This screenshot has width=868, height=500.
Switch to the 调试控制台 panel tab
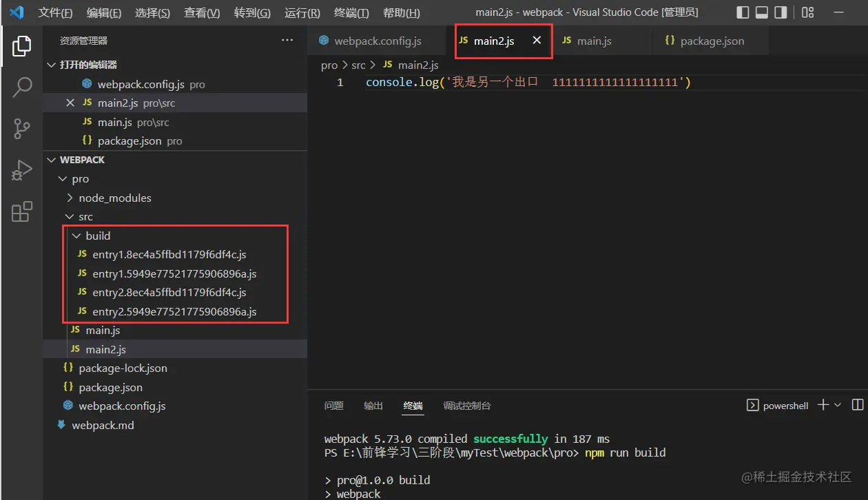coord(467,406)
